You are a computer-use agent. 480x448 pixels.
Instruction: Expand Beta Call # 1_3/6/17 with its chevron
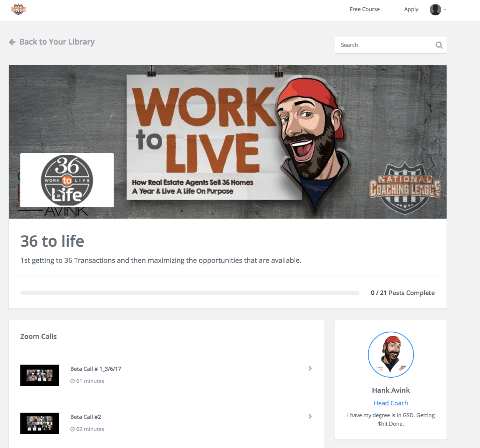pyautogui.click(x=310, y=368)
